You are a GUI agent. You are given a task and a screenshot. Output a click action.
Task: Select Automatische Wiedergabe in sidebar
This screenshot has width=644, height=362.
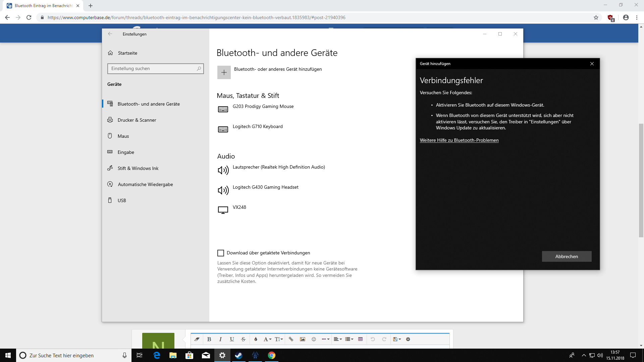click(x=145, y=184)
